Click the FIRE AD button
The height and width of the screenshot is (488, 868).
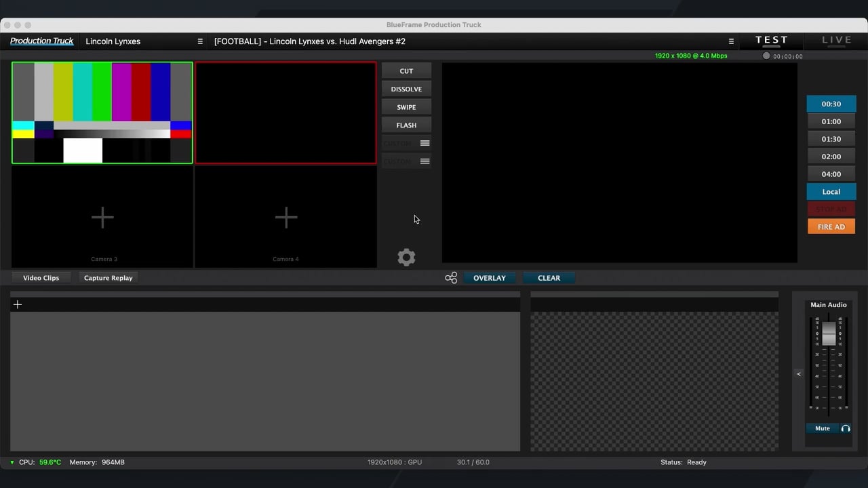(831, 226)
